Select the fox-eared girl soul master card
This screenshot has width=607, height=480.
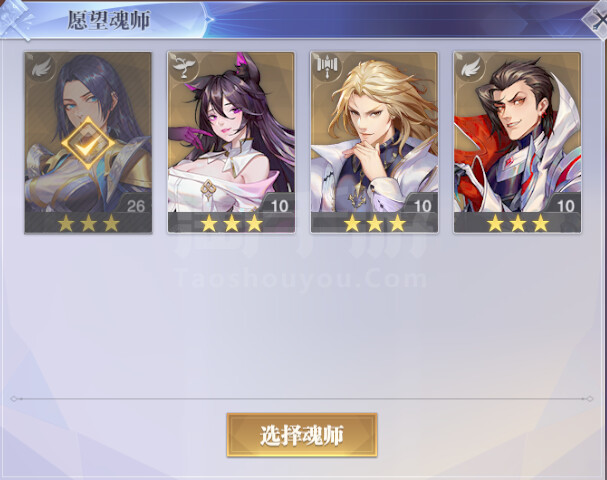tap(231, 143)
